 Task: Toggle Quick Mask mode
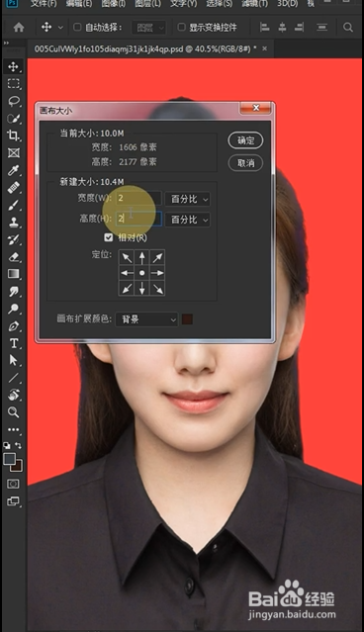click(13, 484)
